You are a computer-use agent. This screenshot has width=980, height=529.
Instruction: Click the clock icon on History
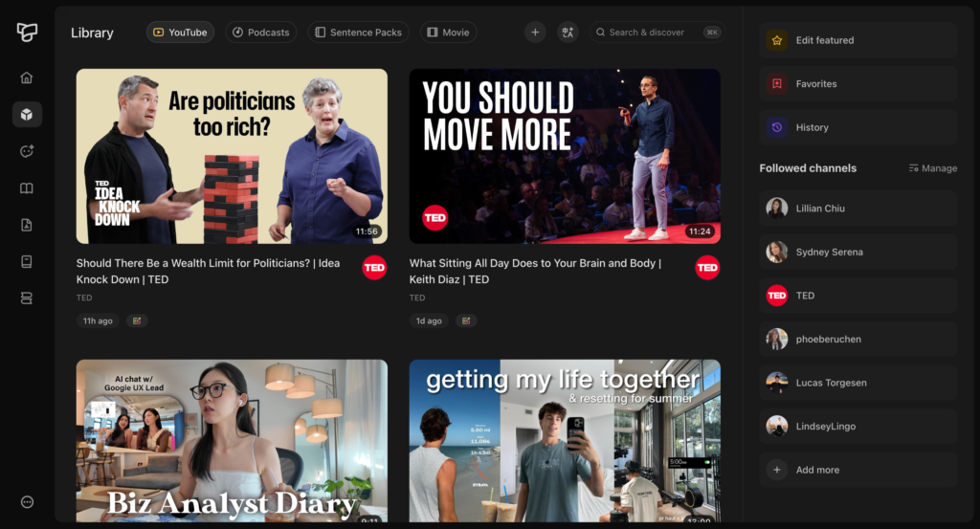(777, 127)
